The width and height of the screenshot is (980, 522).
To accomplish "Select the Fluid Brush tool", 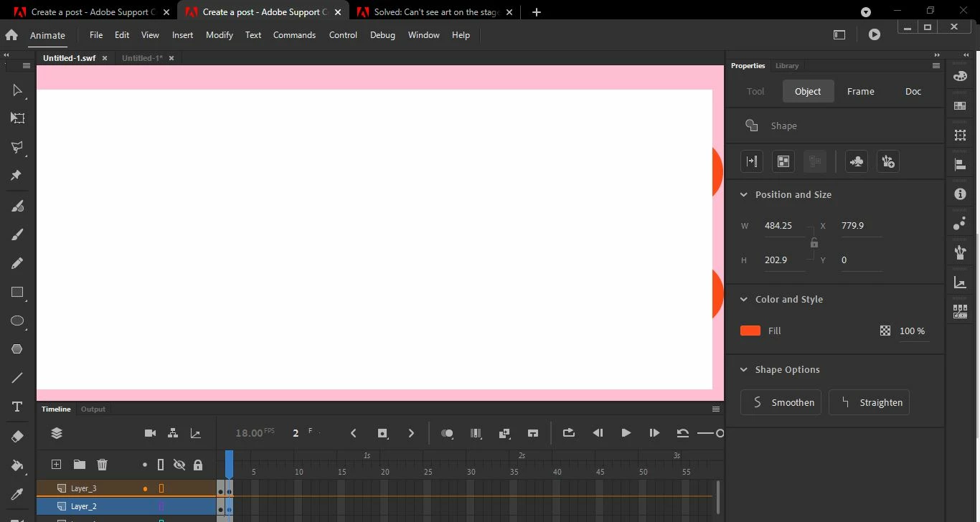I will point(18,206).
